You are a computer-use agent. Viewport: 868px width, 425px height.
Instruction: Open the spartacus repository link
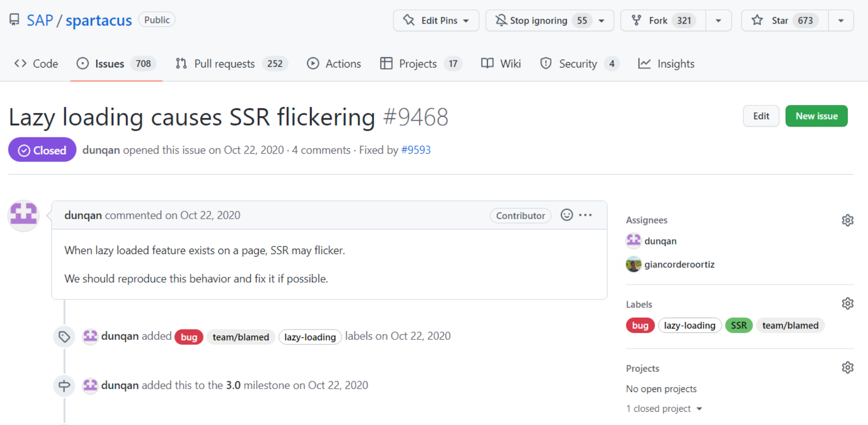(x=99, y=20)
